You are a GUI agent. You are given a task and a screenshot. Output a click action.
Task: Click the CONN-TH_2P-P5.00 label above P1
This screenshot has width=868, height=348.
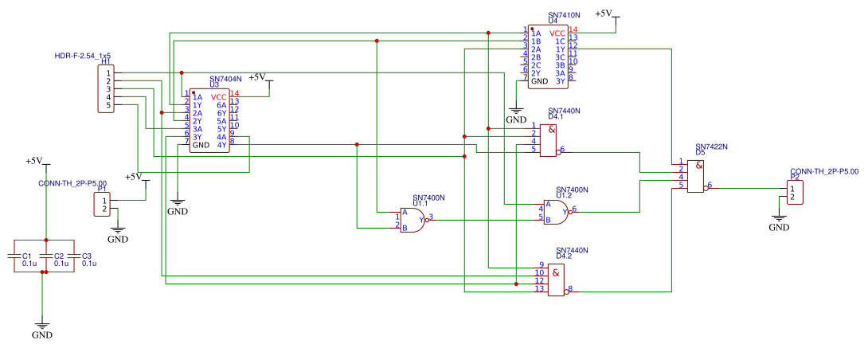click(72, 182)
